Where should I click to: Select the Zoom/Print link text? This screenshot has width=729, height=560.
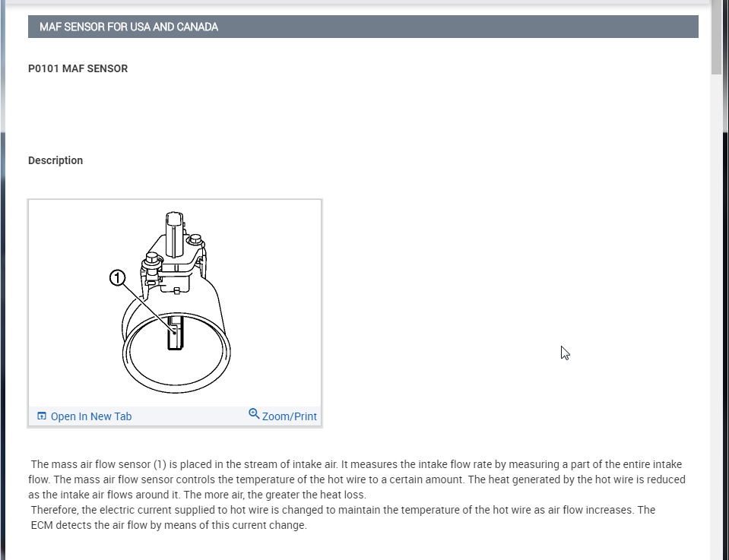tap(289, 416)
